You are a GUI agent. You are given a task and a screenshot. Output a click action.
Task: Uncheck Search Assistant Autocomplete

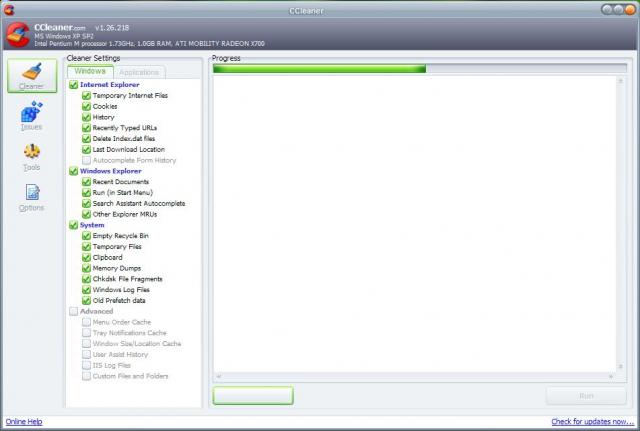(86, 203)
